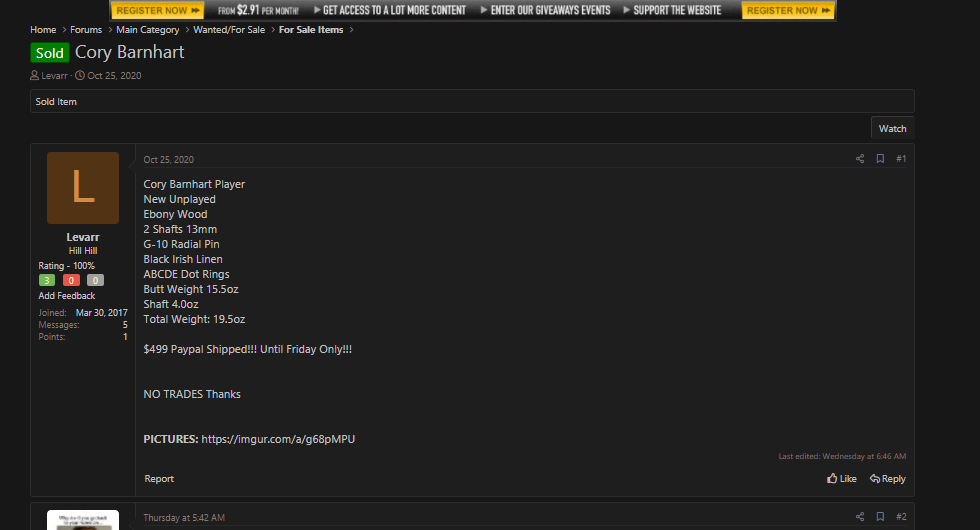This screenshot has height=530, width=980.
Task: Reply to Levarr's post
Action: pyautogui.click(x=887, y=479)
